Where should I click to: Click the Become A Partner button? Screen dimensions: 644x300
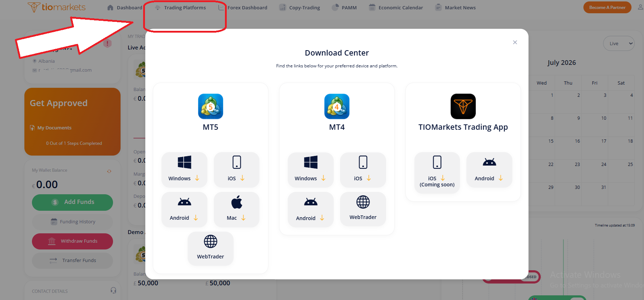pos(607,8)
